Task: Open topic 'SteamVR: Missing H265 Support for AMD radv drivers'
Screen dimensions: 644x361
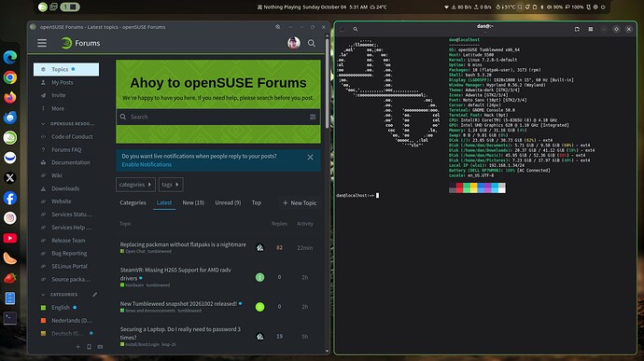Action: pyautogui.click(x=175, y=274)
